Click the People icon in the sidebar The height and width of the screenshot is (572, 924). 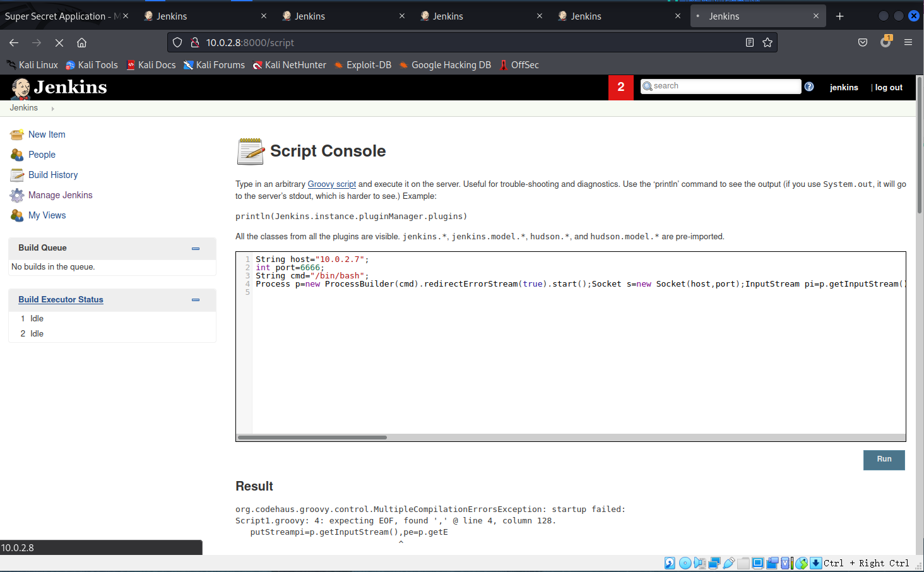tap(17, 155)
